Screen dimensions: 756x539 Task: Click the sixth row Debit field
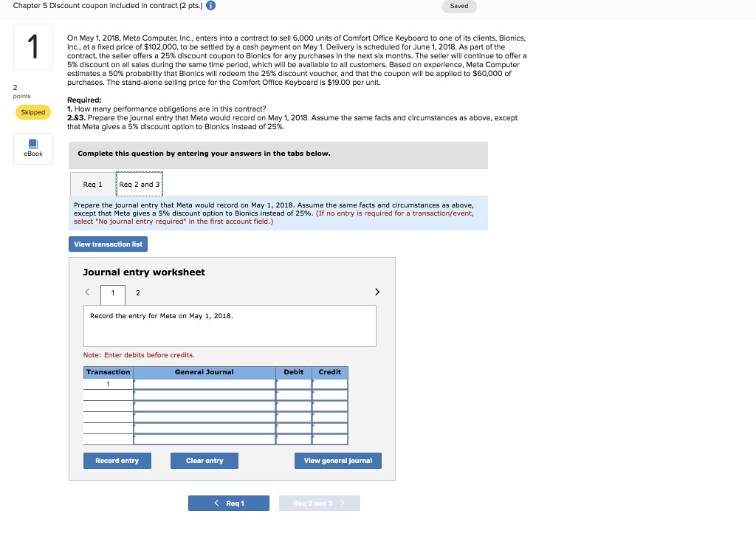[294, 439]
